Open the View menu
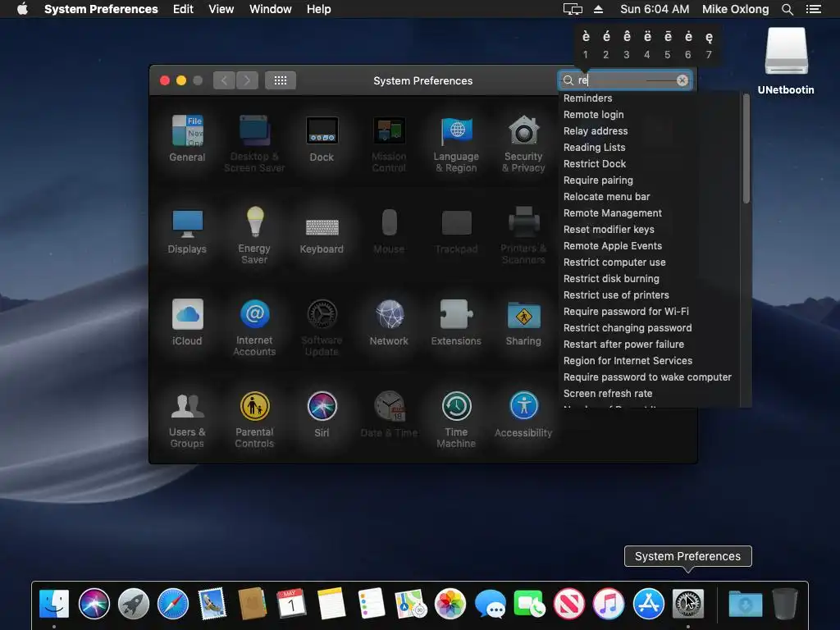 [x=221, y=9]
